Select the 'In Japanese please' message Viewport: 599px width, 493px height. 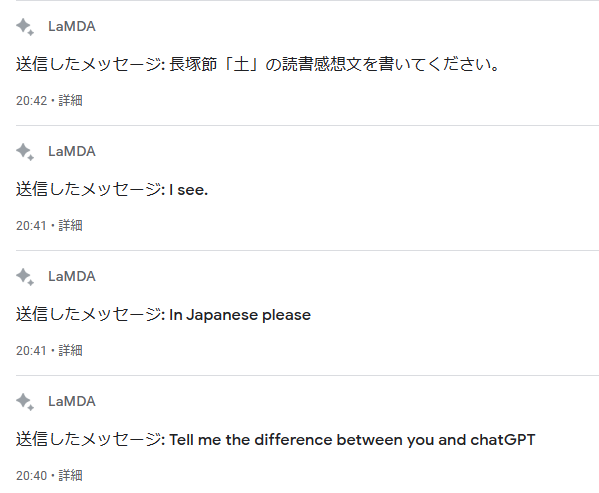coord(163,315)
